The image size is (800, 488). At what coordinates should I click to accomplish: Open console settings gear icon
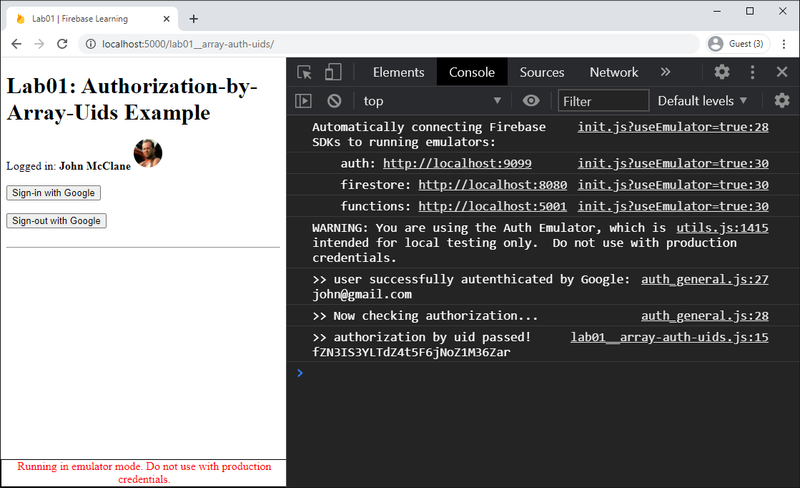(782, 101)
